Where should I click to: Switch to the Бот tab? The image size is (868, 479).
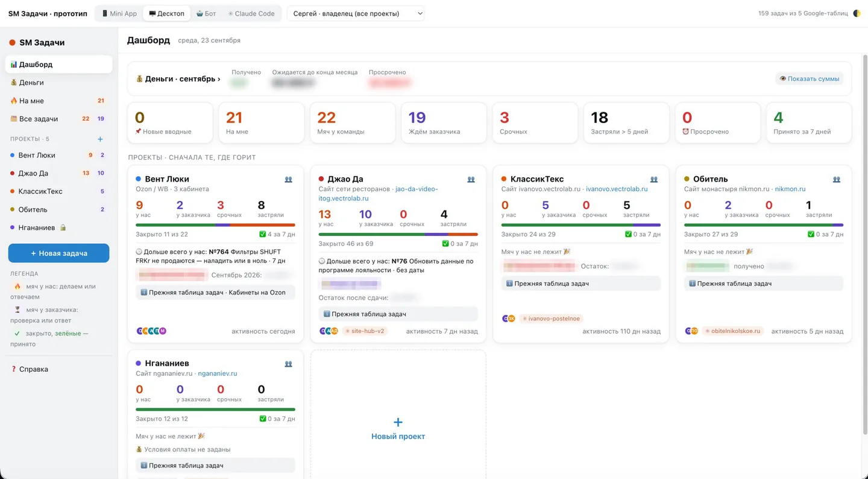click(206, 13)
